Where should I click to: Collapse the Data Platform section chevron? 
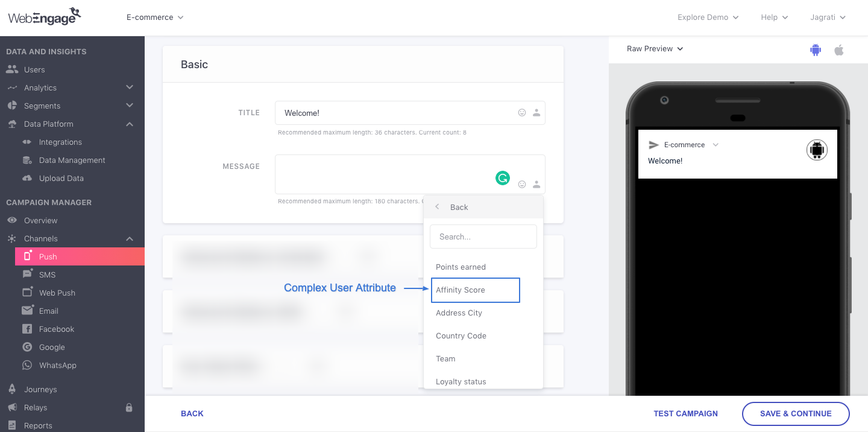tap(130, 124)
